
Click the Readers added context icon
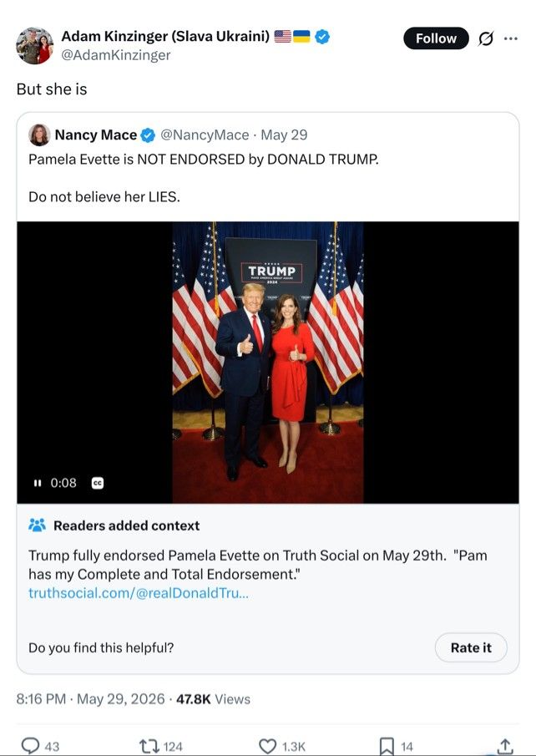click(x=37, y=525)
